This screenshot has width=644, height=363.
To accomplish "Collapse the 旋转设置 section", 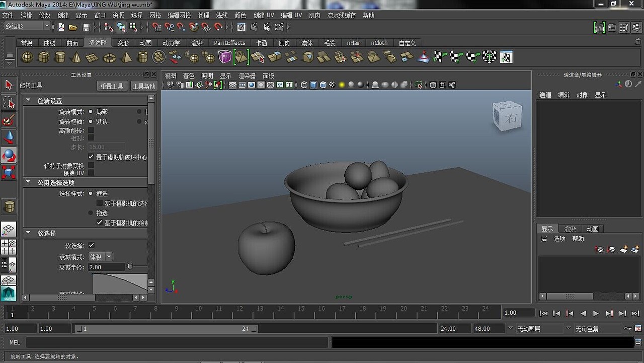I will 28,101.
